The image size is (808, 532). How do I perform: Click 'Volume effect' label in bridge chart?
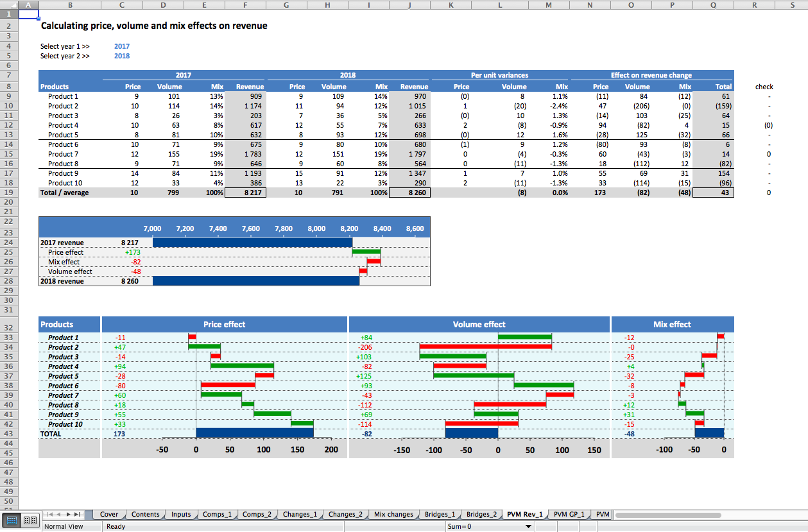tap(70, 271)
